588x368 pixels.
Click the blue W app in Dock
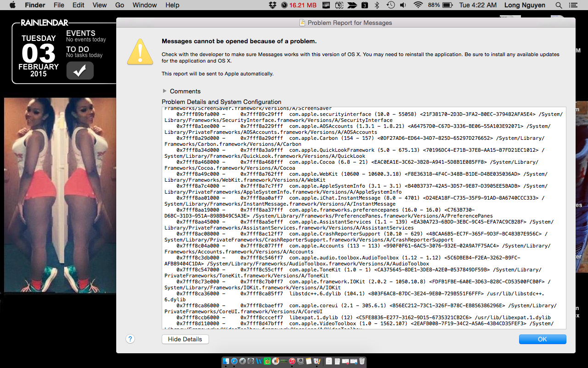coord(259,361)
